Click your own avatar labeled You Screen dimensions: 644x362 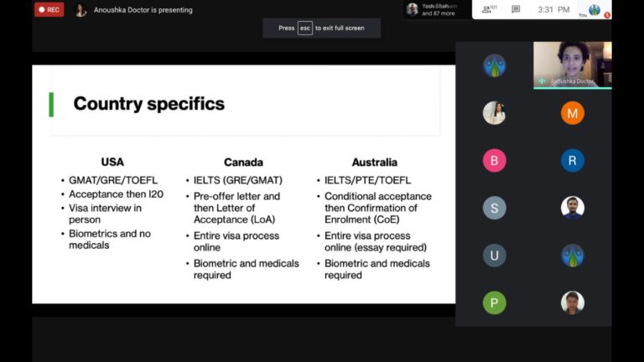tap(595, 9)
